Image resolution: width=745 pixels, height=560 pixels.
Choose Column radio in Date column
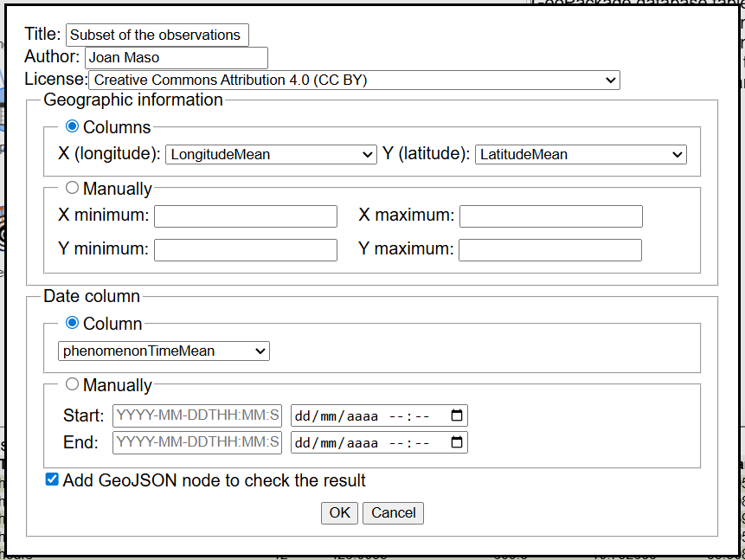(x=72, y=324)
